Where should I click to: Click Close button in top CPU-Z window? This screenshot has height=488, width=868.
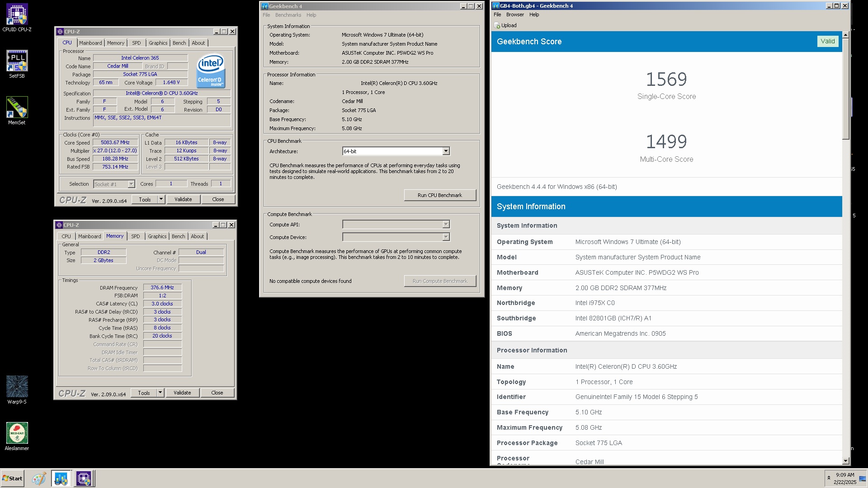(x=218, y=199)
